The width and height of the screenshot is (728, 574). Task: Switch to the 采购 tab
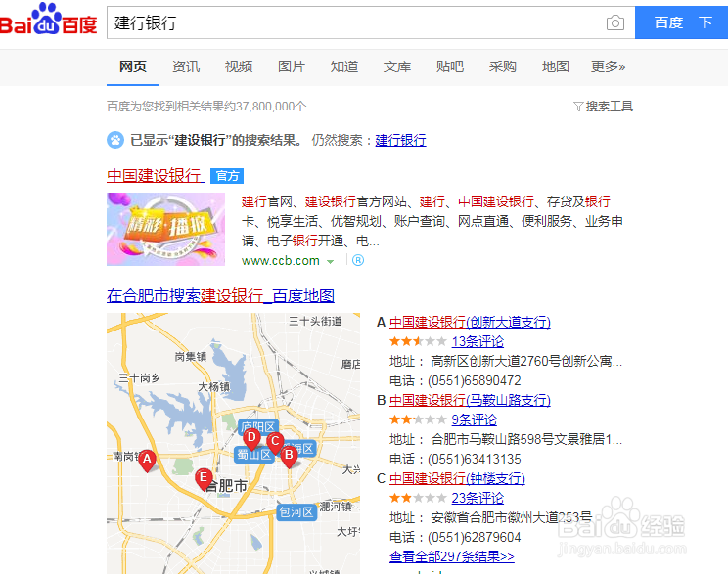click(502, 66)
